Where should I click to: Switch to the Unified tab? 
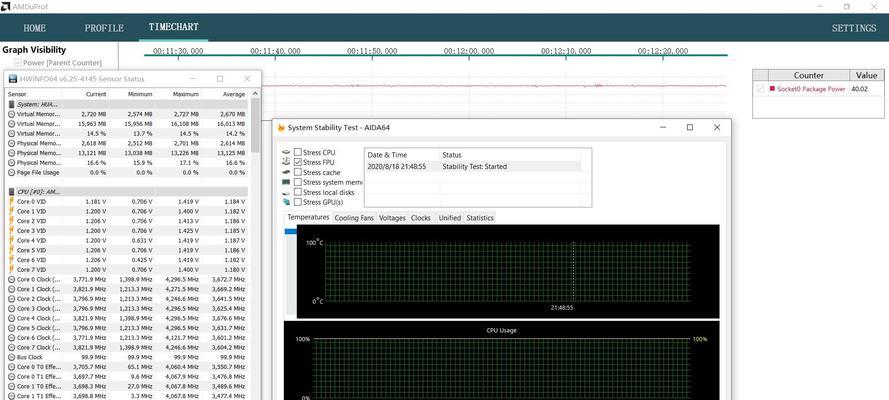(x=450, y=218)
